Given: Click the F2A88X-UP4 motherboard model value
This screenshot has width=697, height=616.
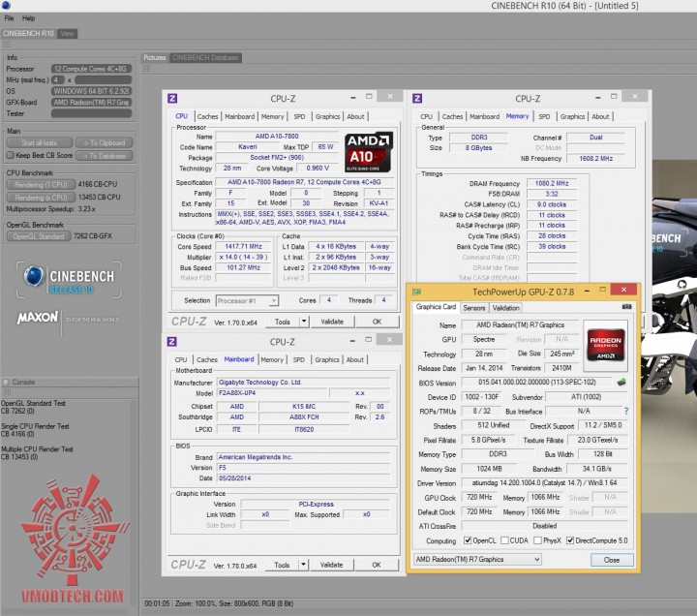Looking at the screenshot, I should (272, 393).
